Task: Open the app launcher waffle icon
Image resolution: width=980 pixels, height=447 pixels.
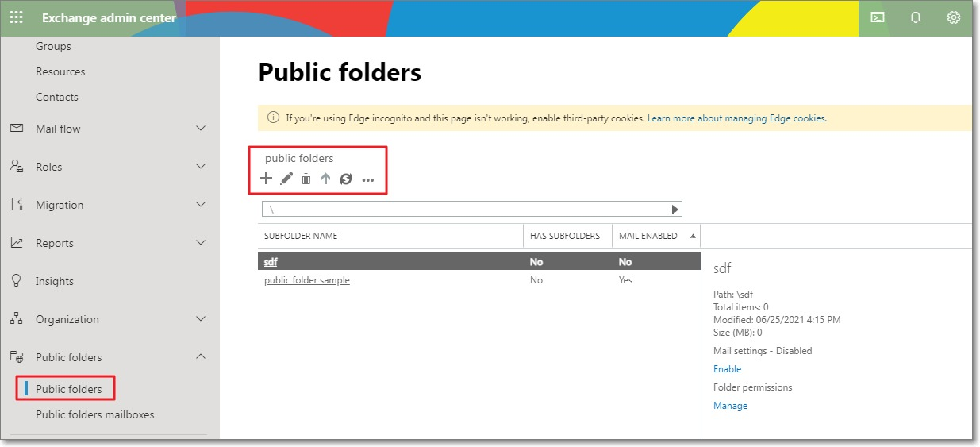Action: 16,17
